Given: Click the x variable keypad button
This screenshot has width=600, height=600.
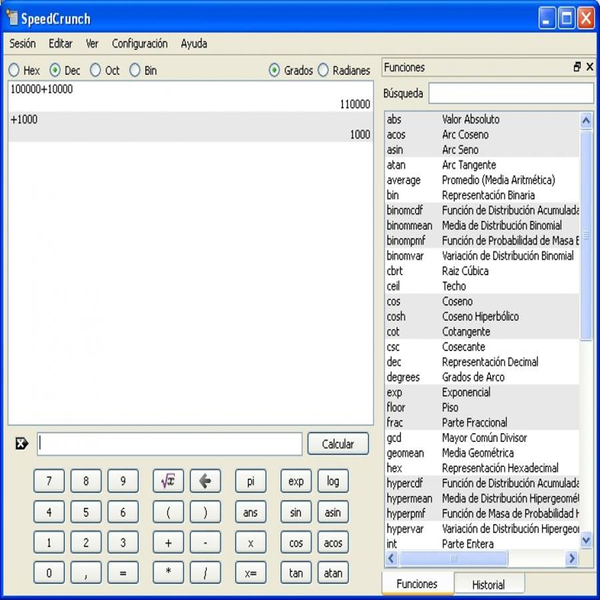Looking at the screenshot, I should tap(250, 543).
